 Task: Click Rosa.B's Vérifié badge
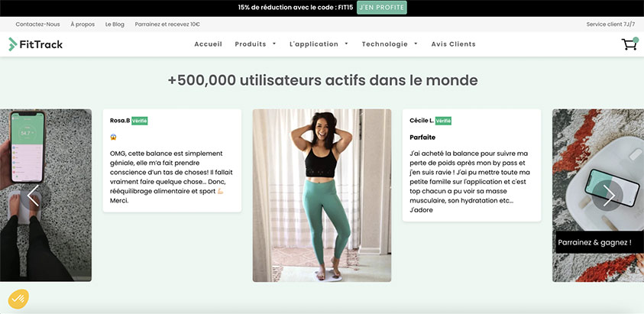(x=140, y=121)
